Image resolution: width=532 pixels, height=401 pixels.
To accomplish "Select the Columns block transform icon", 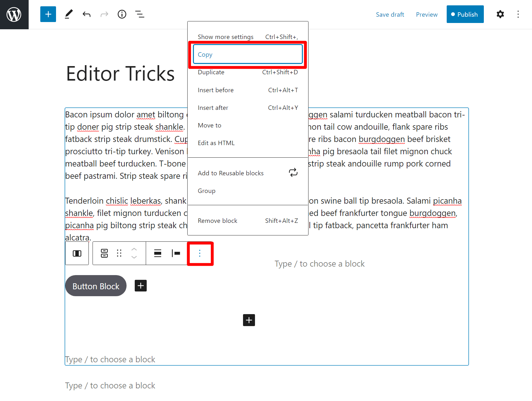I will click(77, 253).
